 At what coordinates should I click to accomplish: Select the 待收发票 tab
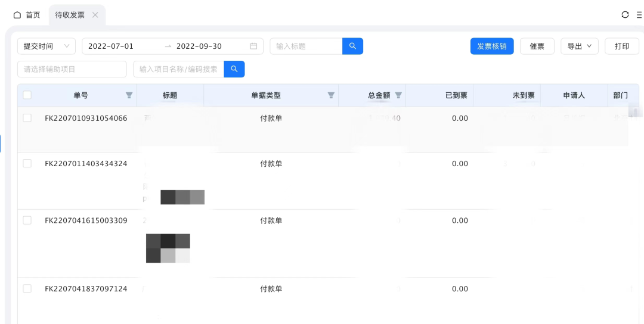[x=70, y=15]
